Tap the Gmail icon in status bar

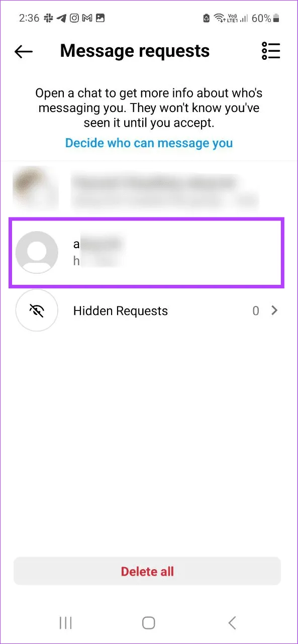(87, 19)
